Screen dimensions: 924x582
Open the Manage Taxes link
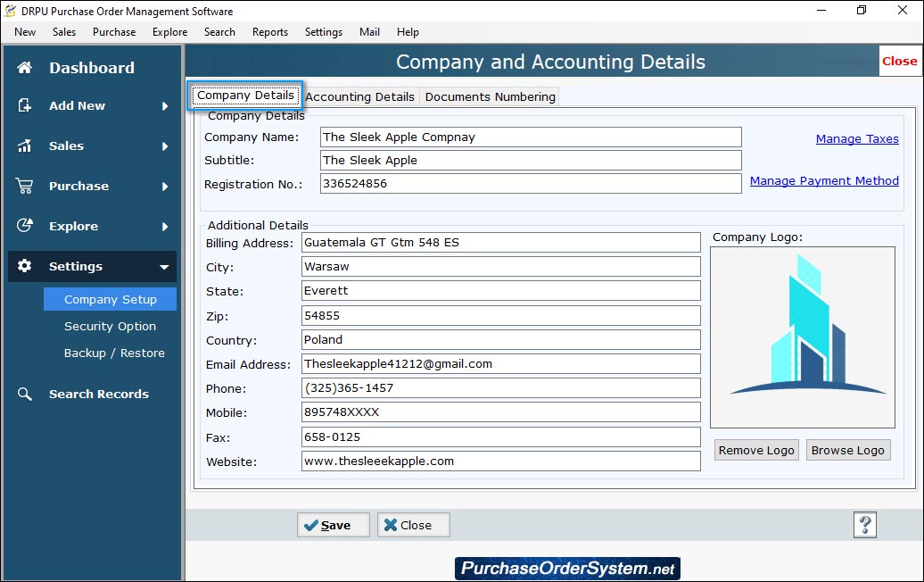click(857, 139)
